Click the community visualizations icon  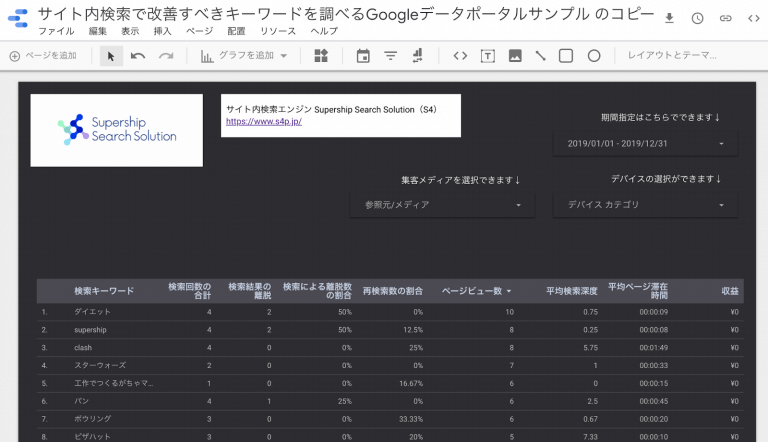(x=321, y=56)
